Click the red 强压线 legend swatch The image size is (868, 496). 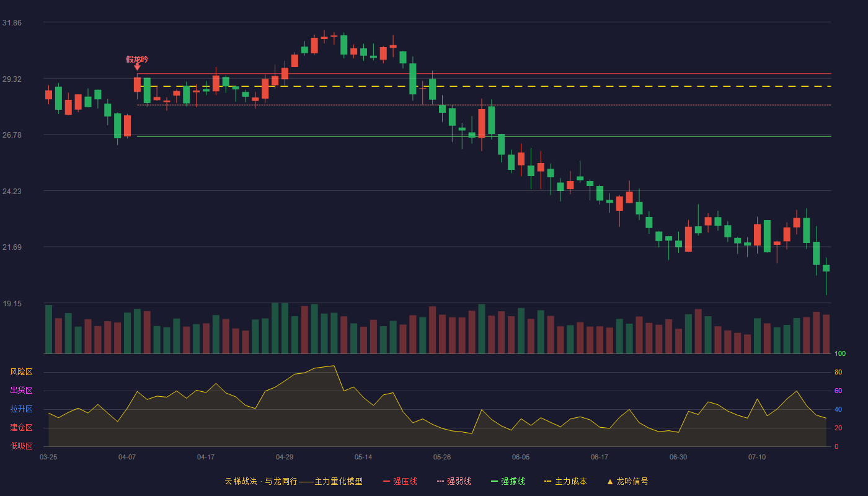point(387,481)
